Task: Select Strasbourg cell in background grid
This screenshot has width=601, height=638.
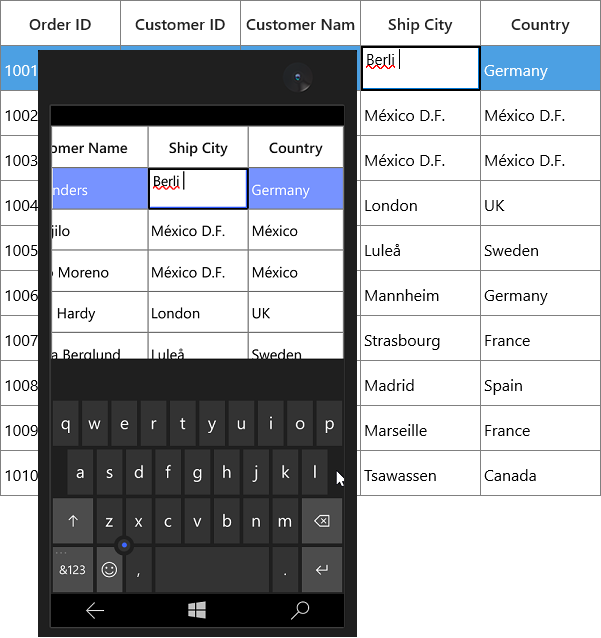Action: [420, 339]
